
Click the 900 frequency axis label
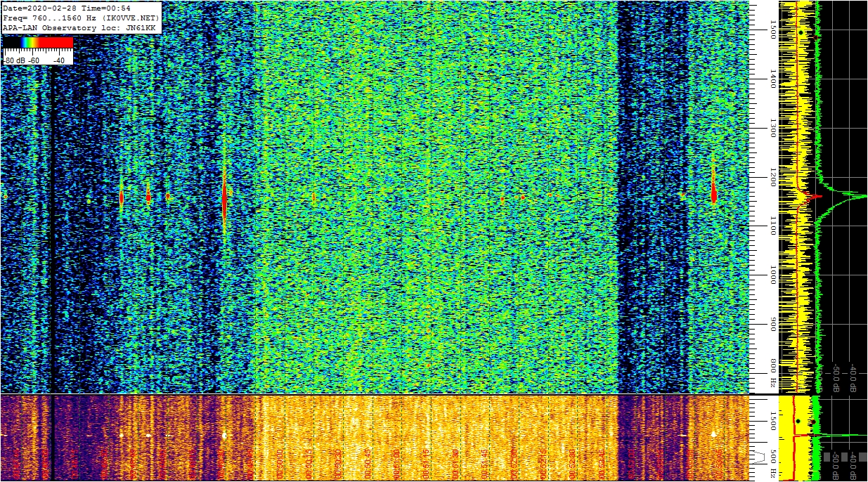pyautogui.click(x=772, y=324)
